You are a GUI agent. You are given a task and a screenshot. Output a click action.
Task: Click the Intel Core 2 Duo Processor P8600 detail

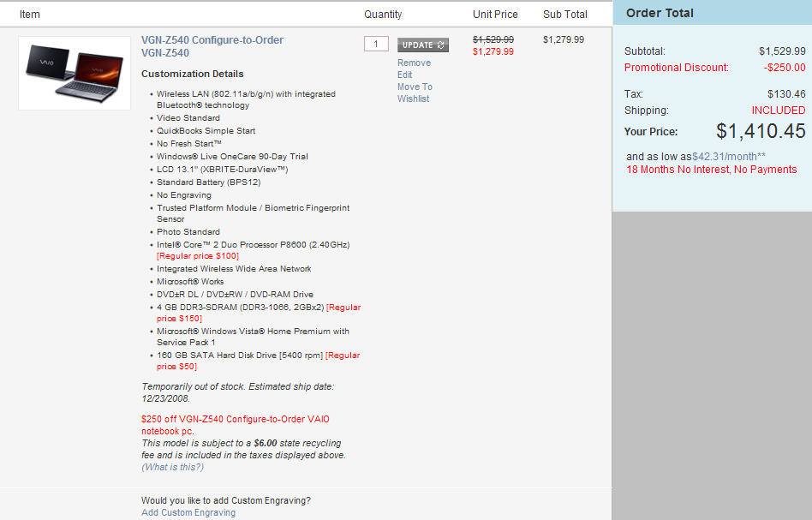(254, 245)
